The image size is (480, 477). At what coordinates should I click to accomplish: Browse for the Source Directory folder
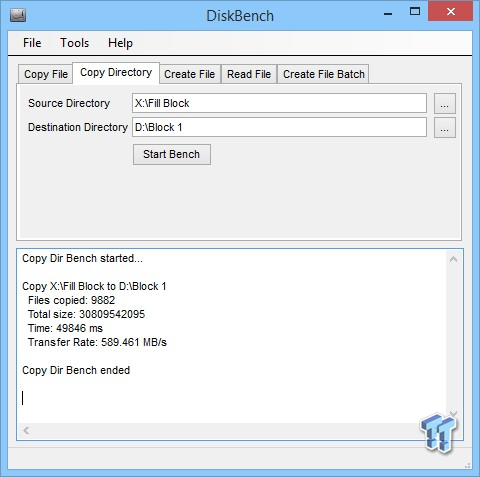(445, 104)
